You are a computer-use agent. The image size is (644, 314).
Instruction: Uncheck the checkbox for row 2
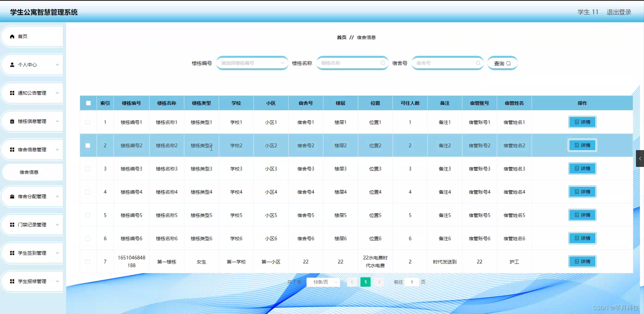click(x=88, y=145)
